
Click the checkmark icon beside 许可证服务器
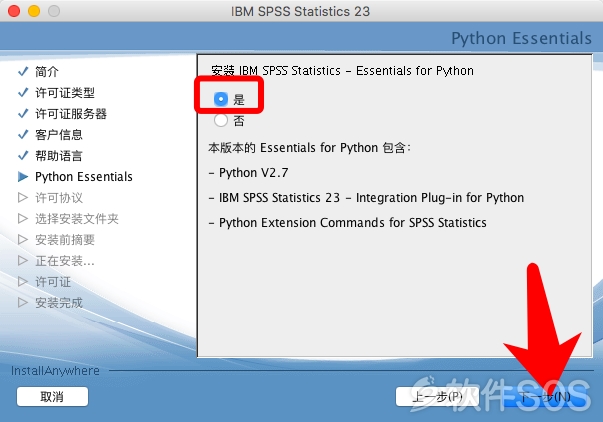tap(23, 114)
